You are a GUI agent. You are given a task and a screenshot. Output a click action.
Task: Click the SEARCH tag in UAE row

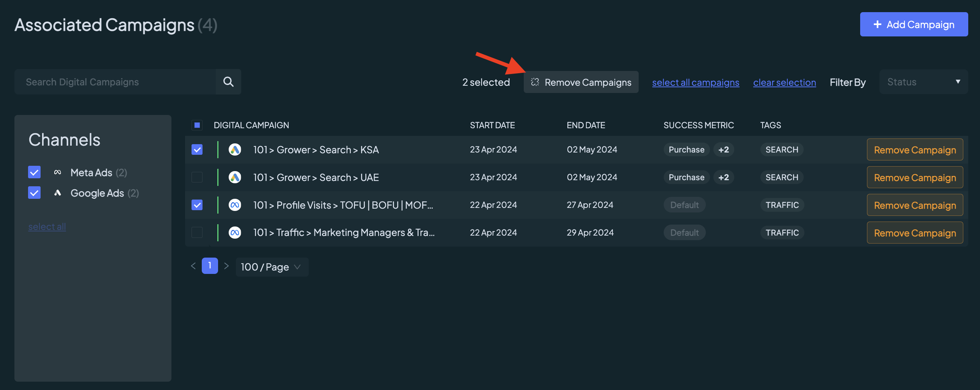click(x=781, y=177)
